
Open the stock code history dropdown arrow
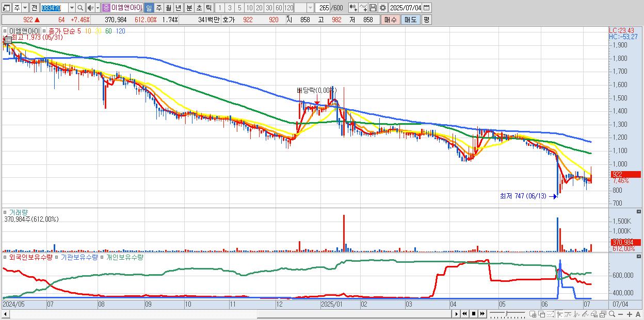72,8
